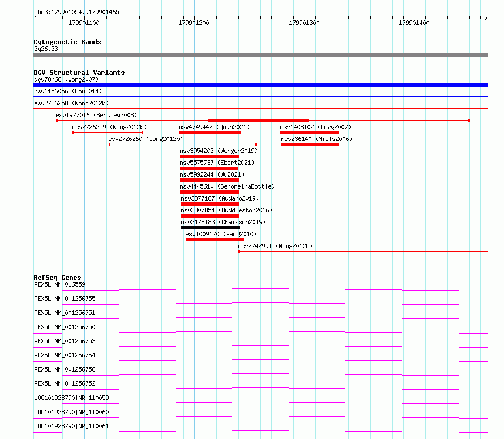Click the 3q26.33 band label
Screen dimensions: 504x439
click(x=46, y=49)
